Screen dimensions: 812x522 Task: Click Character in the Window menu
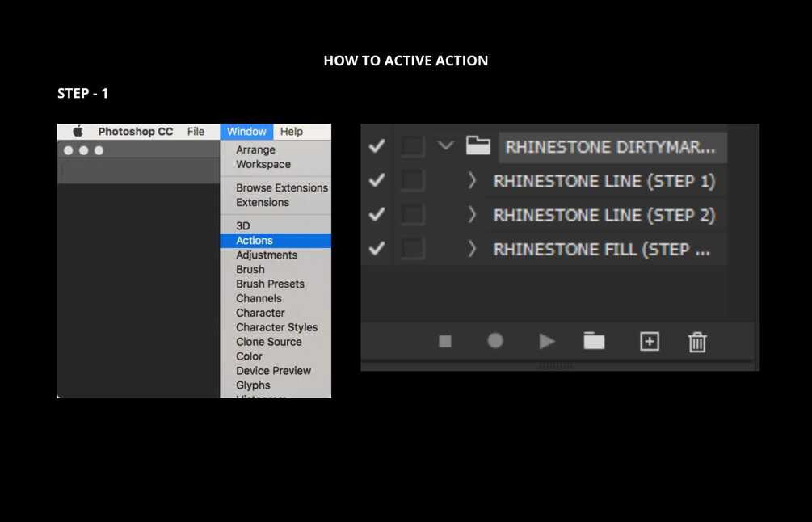pos(260,313)
